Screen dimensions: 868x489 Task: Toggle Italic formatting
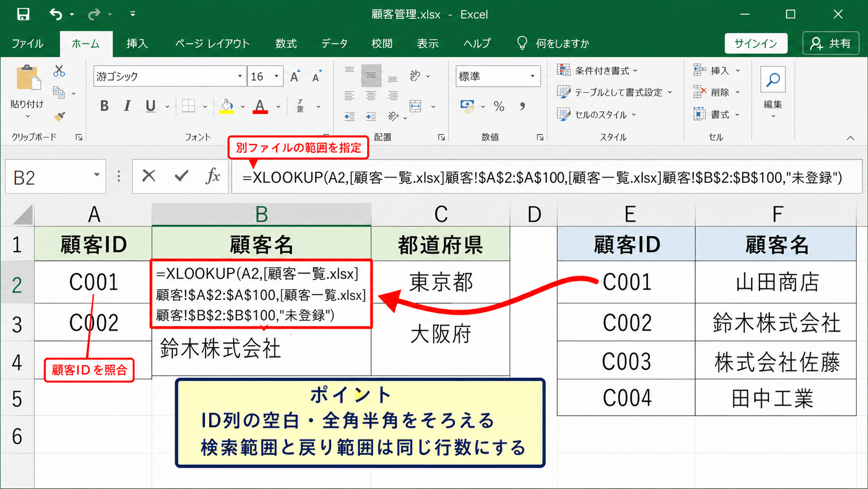(127, 106)
